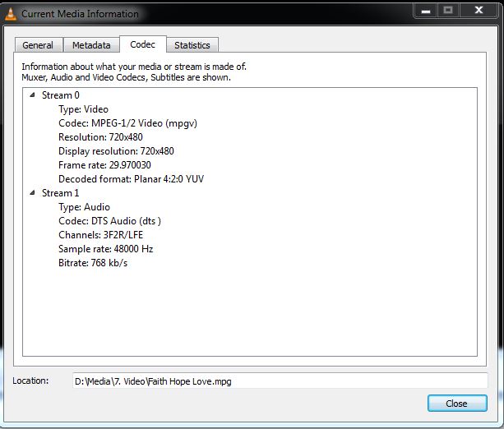This screenshot has height=429, width=504.
Task: Collapse the Stream 0 tree arrow
Action: (x=32, y=95)
